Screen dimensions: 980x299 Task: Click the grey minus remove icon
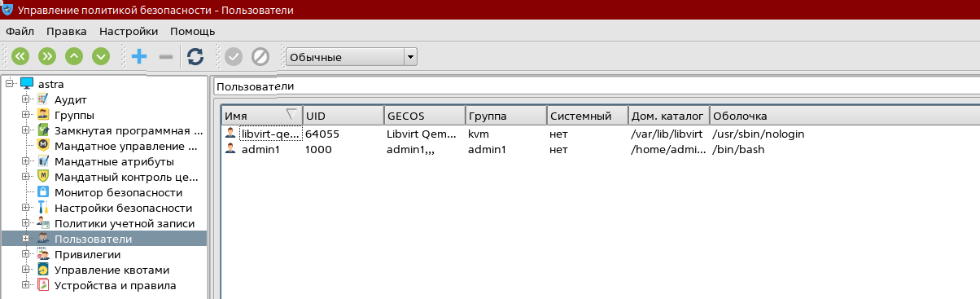point(165,56)
